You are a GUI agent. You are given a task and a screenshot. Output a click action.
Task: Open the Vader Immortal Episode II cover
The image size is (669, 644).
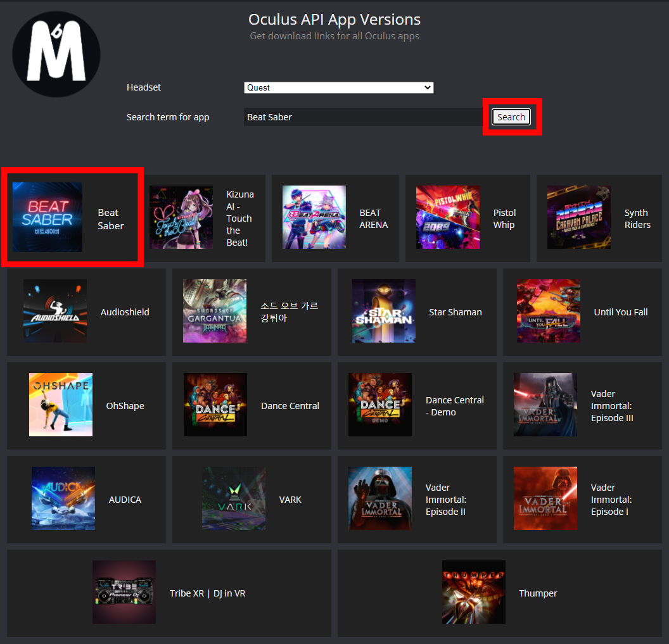coord(379,498)
